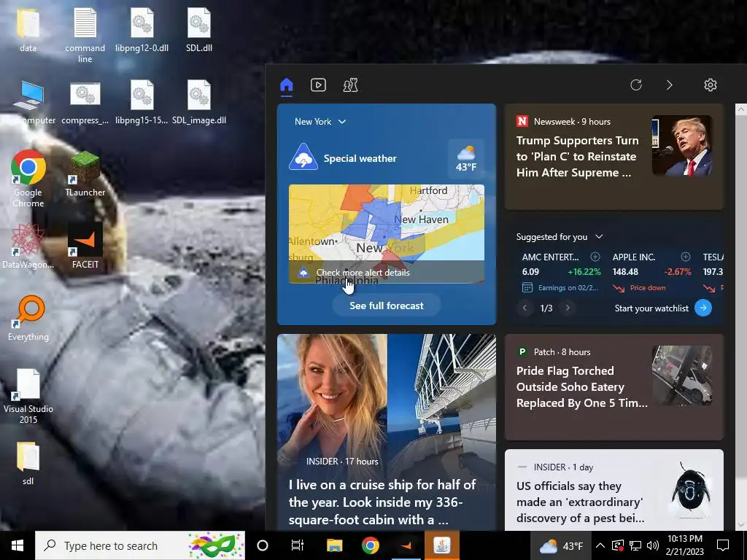Select Visual Studio 2015 desktop shortcut
The width and height of the screenshot is (747, 560).
pyautogui.click(x=28, y=396)
